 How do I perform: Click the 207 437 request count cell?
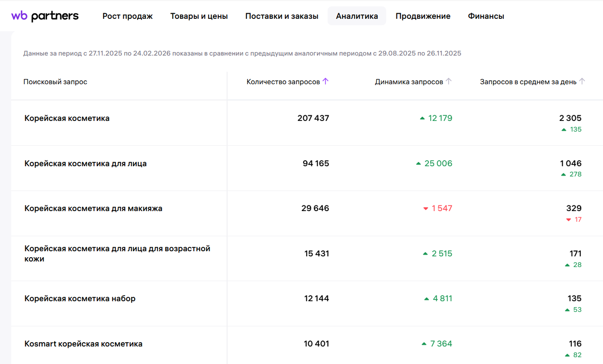pyautogui.click(x=313, y=118)
